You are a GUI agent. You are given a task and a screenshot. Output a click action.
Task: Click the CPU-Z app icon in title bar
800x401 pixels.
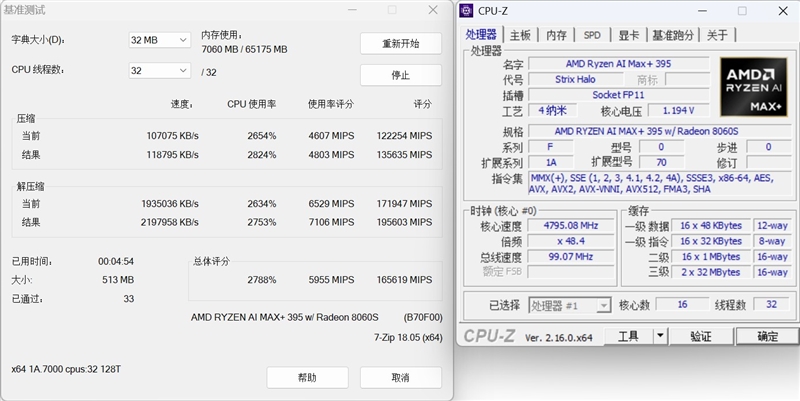click(x=467, y=12)
